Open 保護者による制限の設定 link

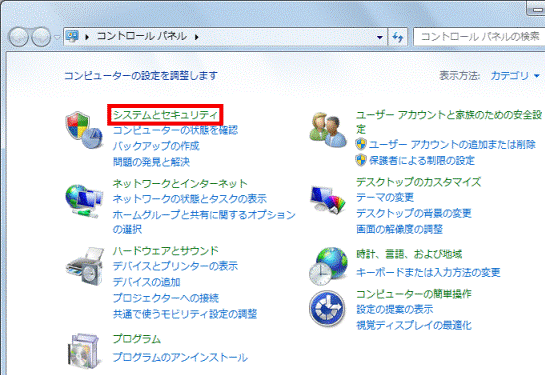point(422,160)
